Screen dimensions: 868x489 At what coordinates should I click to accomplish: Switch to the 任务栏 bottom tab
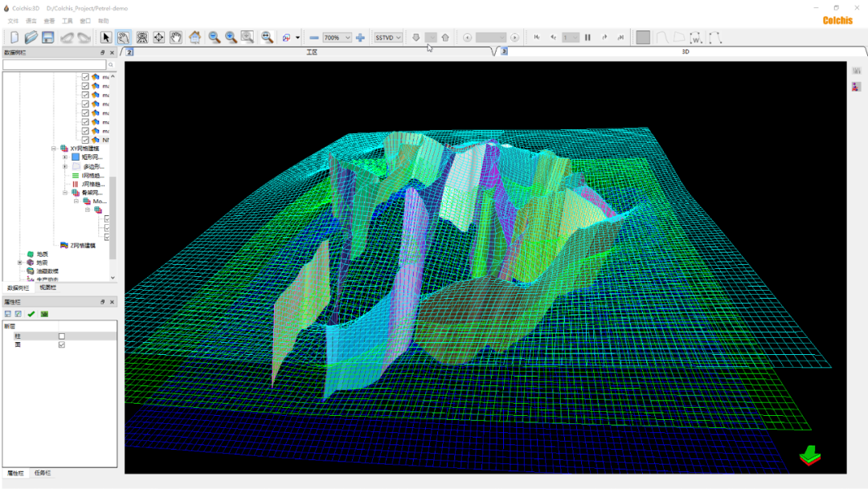[x=43, y=473]
